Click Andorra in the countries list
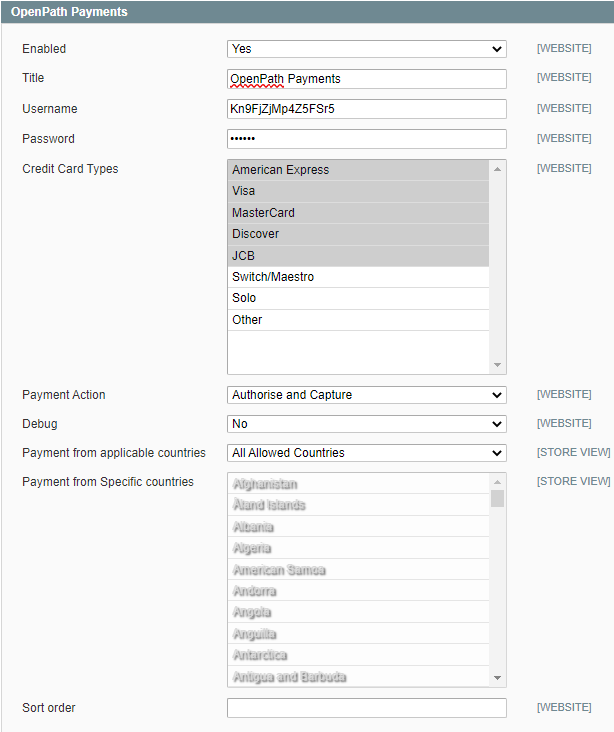 point(358,591)
